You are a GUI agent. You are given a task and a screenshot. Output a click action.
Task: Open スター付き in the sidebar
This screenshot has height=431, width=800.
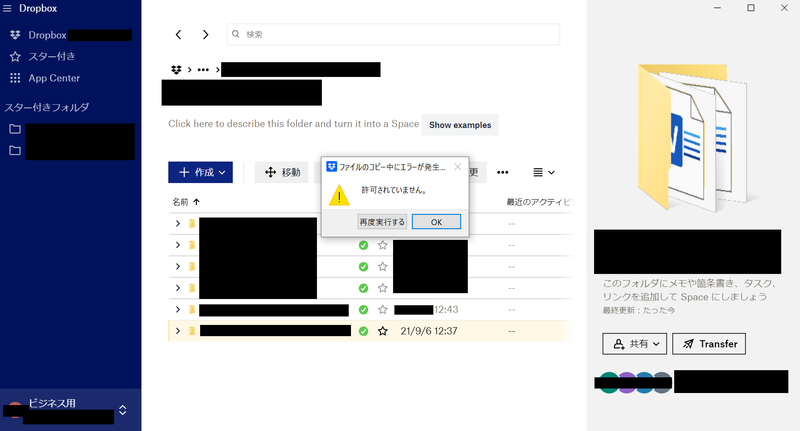(x=43, y=56)
